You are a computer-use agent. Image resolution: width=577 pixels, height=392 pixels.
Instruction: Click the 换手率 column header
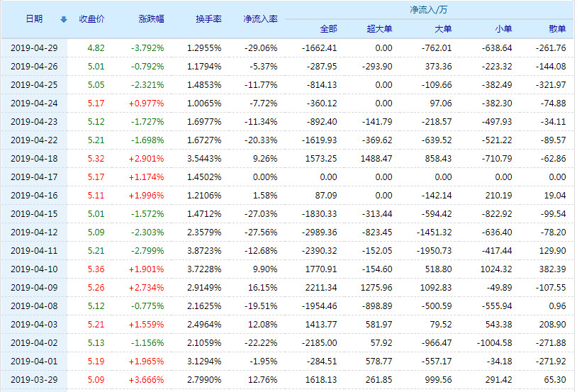pos(208,19)
